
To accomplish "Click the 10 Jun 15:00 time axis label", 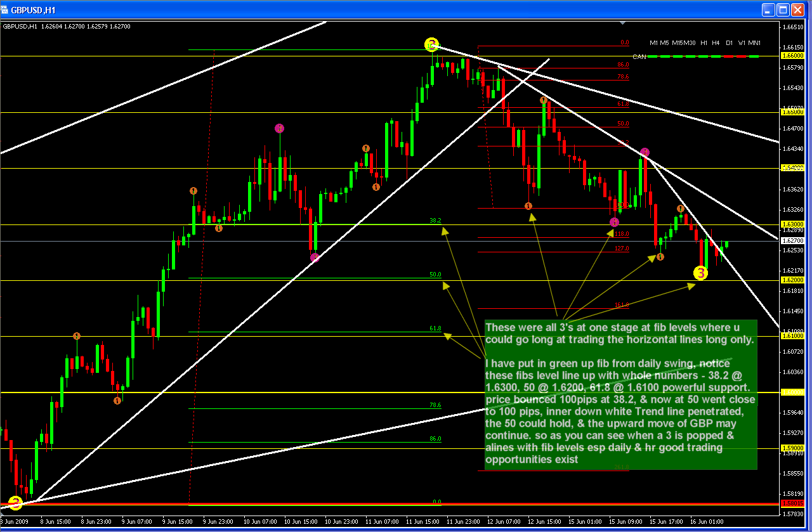I will click(301, 521).
